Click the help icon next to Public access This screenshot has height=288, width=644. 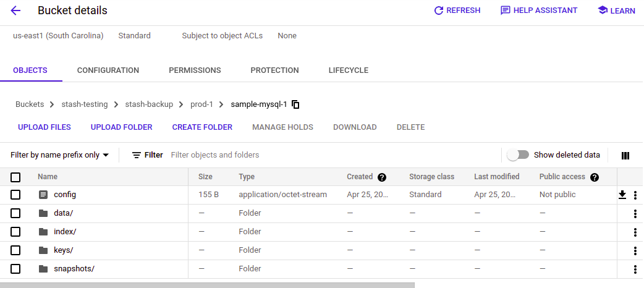click(x=595, y=177)
